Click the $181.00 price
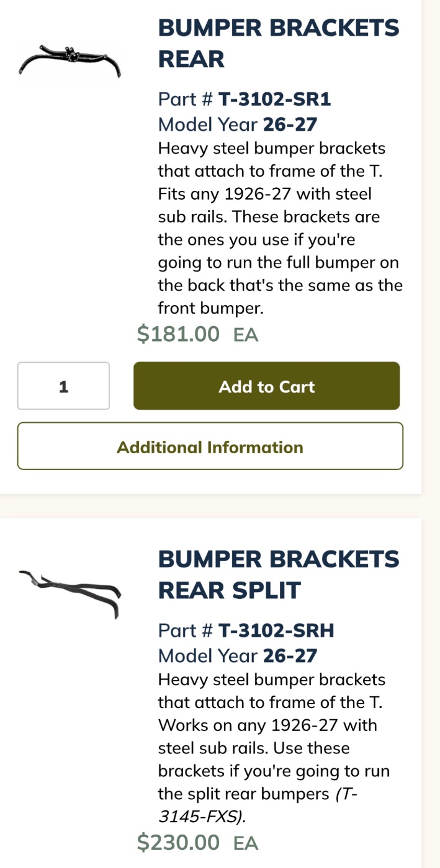This screenshot has height=868, width=440. coord(178,334)
